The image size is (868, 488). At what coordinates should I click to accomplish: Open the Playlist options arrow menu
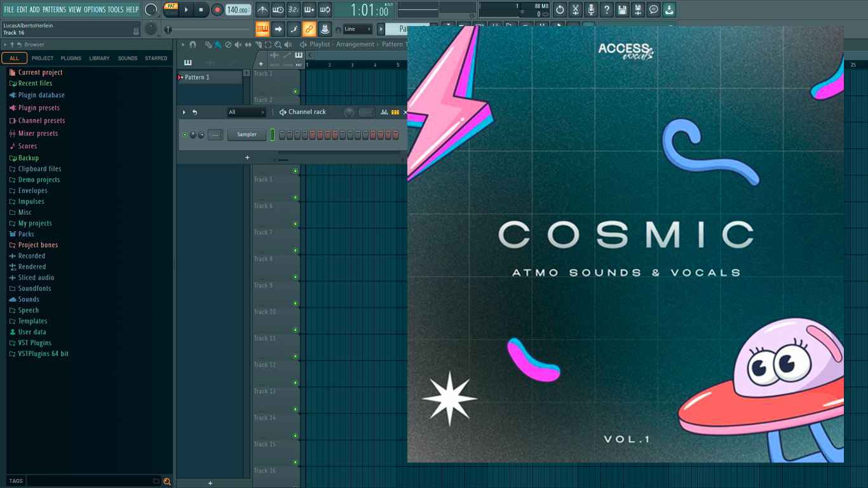coord(183,44)
